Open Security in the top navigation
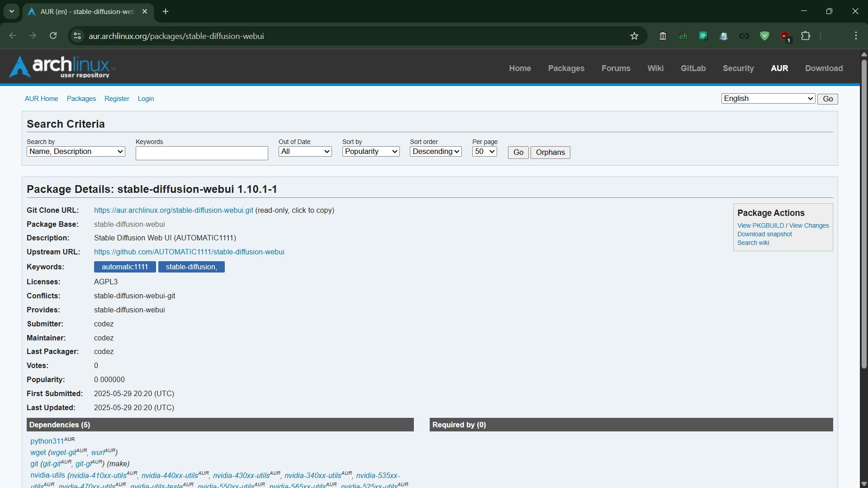The image size is (868, 488). pos(738,68)
